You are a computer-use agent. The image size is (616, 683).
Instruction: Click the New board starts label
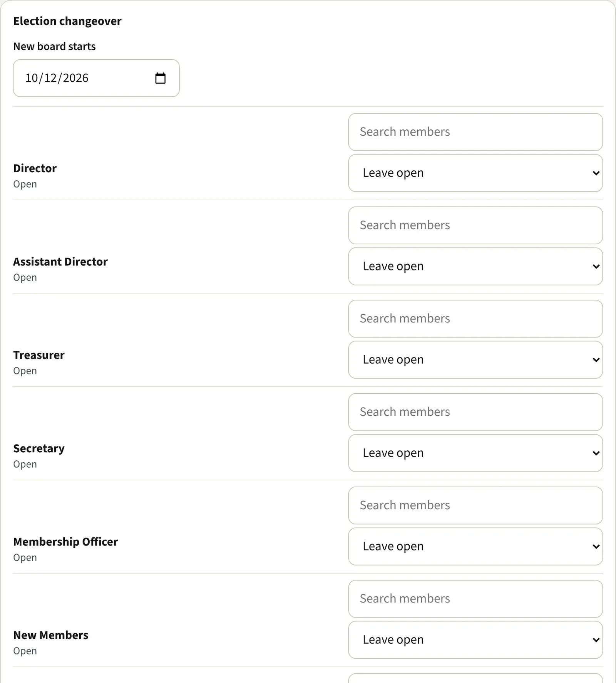point(55,46)
